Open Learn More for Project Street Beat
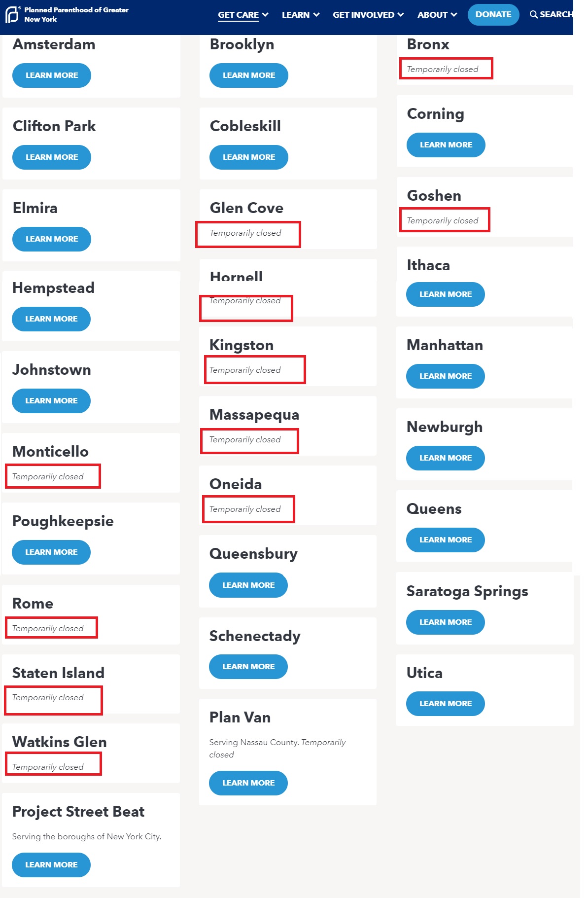The image size is (588, 898). (x=51, y=865)
